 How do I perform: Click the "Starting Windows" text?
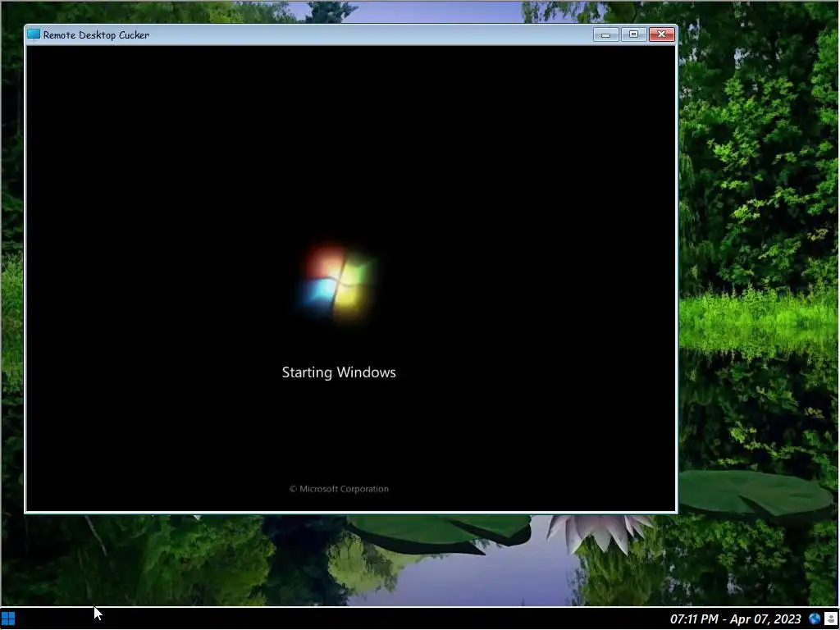(339, 372)
